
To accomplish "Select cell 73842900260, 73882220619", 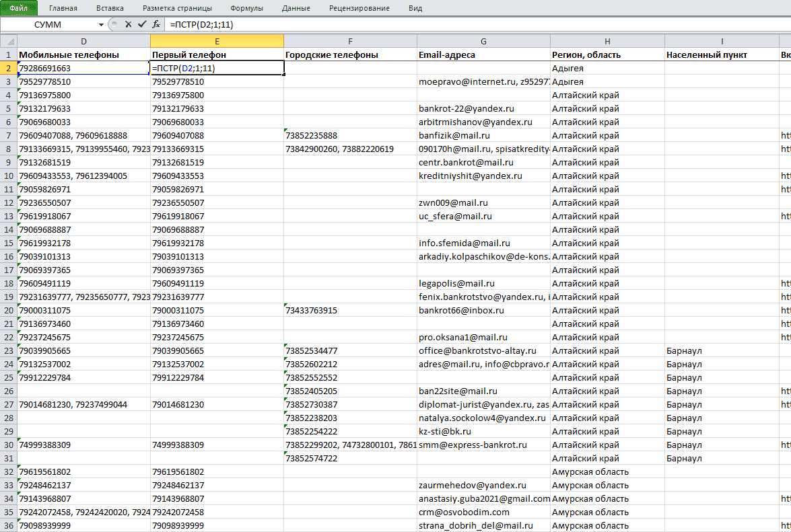I will 350,149.
